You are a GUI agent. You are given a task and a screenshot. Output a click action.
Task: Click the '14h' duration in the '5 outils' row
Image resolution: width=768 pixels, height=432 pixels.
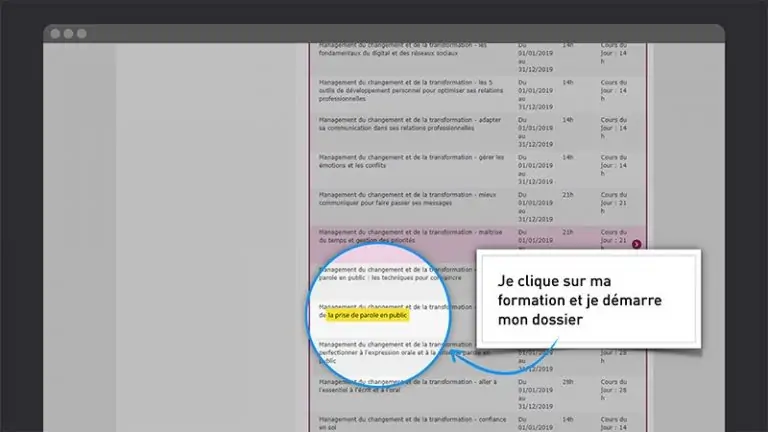coord(568,83)
